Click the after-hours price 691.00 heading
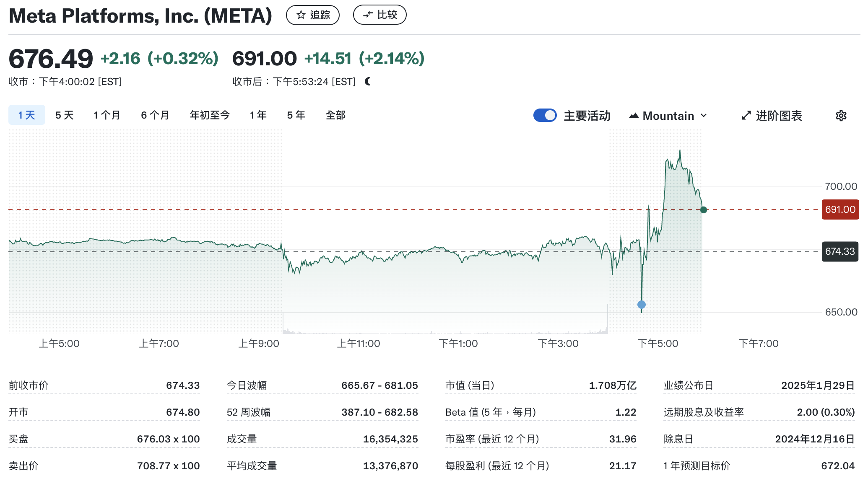The image size is (868, 481). 265,58
